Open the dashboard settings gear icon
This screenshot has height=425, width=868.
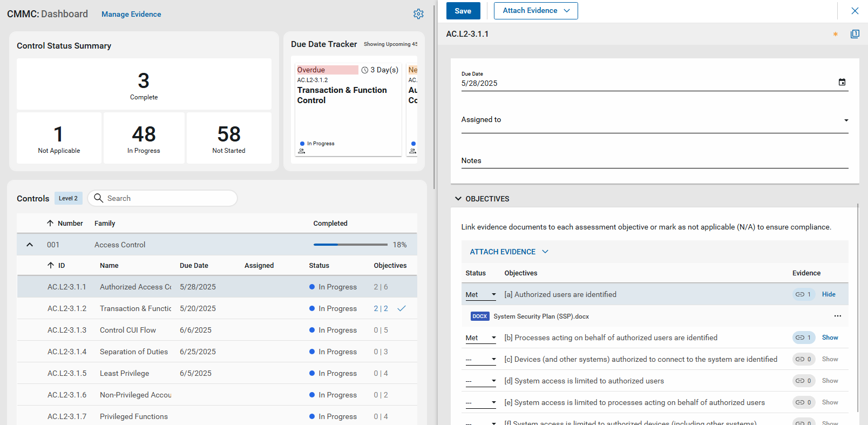[x=418, y=14]
